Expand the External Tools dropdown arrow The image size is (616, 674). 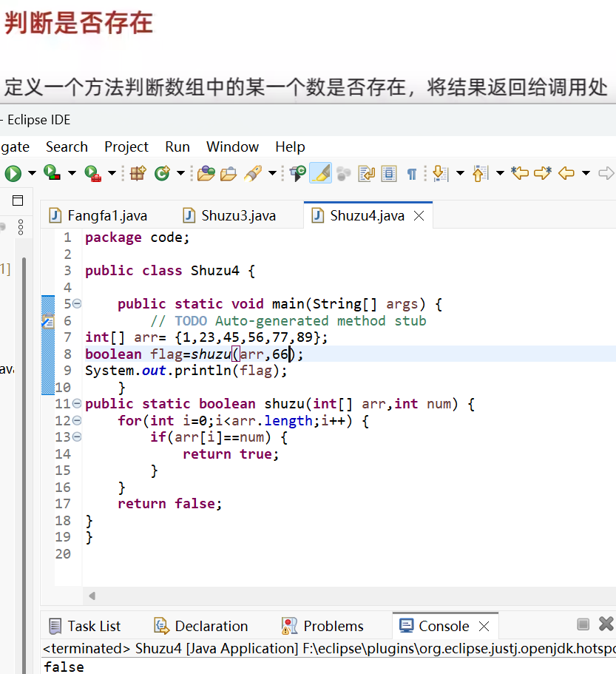coord(112,174)
